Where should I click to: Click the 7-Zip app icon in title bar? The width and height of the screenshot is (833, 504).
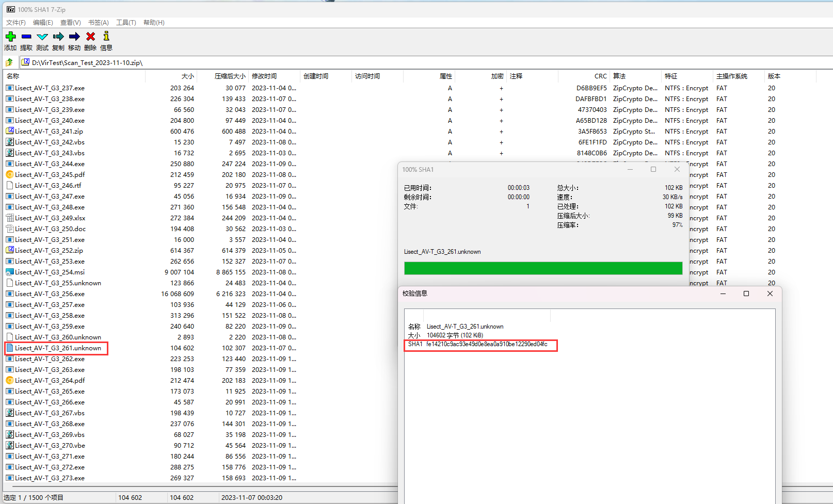(11, 9)
